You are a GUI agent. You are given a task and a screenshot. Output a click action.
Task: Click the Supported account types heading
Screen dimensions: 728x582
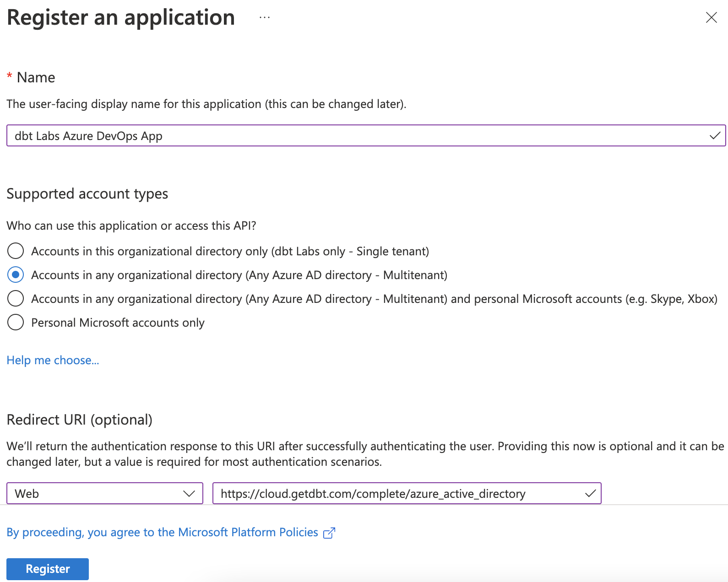pos(87,194)
